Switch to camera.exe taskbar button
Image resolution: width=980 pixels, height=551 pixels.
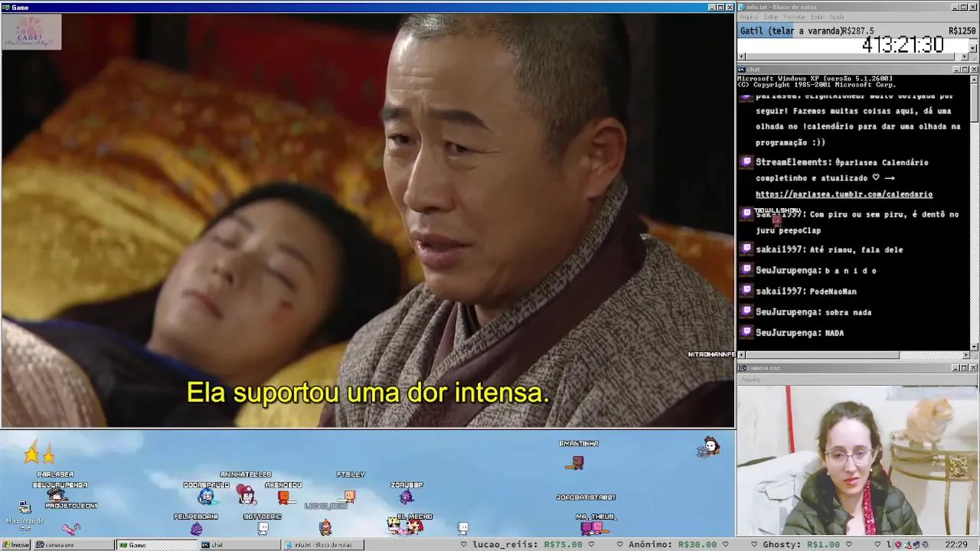[73, 545]
